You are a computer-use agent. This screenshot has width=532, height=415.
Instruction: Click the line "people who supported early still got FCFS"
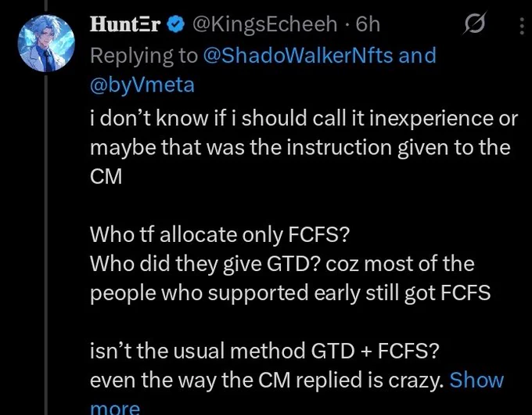(x=290, y=293)
